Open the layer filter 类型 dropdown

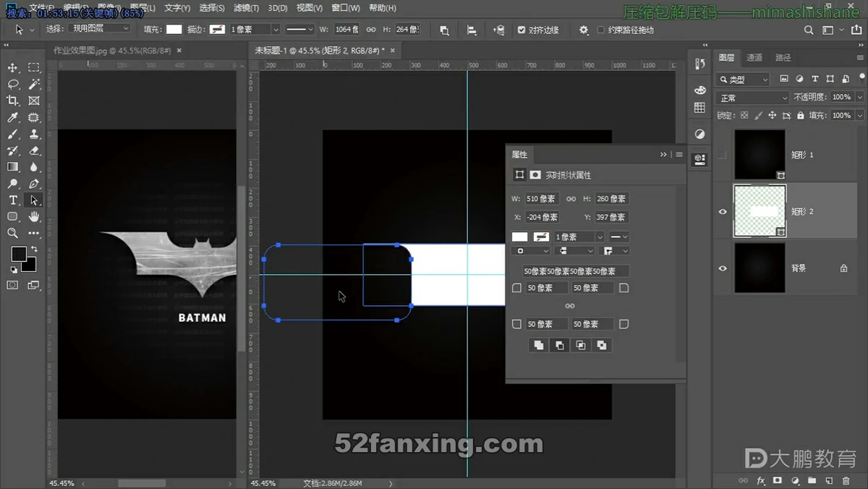pyautogui.click(x=743, y=80)
